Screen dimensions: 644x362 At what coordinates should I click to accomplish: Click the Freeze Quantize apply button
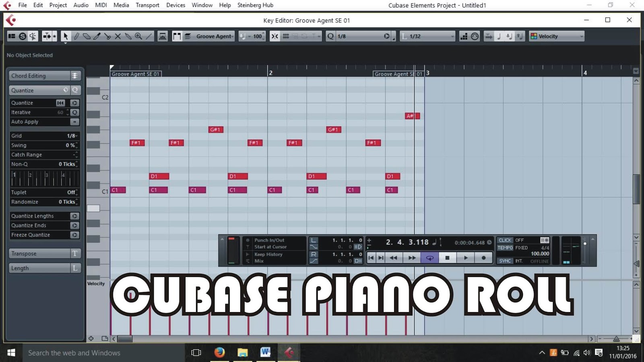click(74, 235)
